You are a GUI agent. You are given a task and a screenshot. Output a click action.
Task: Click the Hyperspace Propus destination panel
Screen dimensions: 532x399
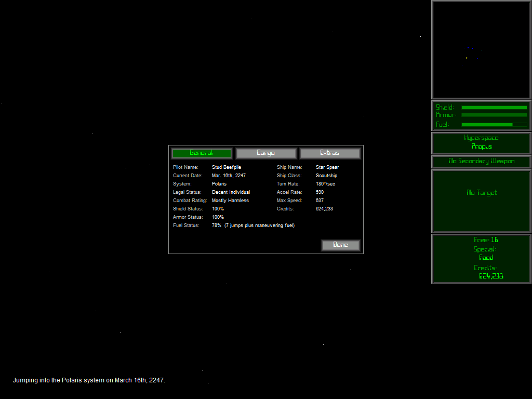point(482,142)
